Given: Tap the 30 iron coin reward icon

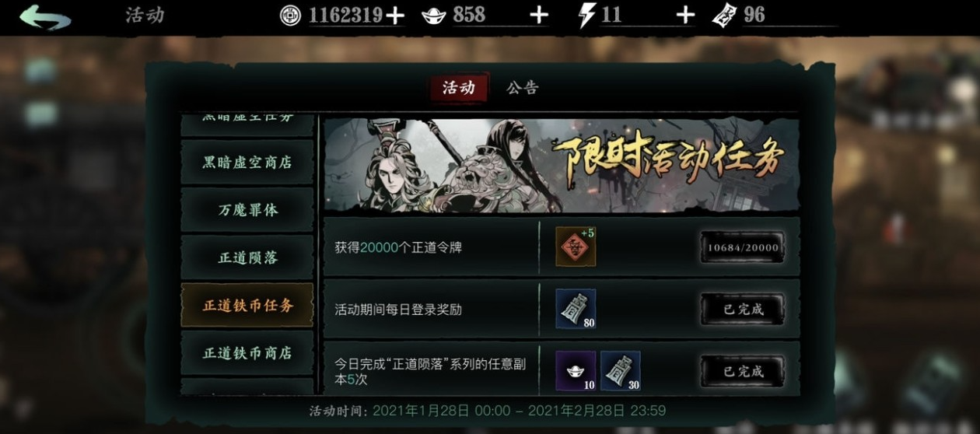Looking at the screenshot, I should click(x=621, y=371).
